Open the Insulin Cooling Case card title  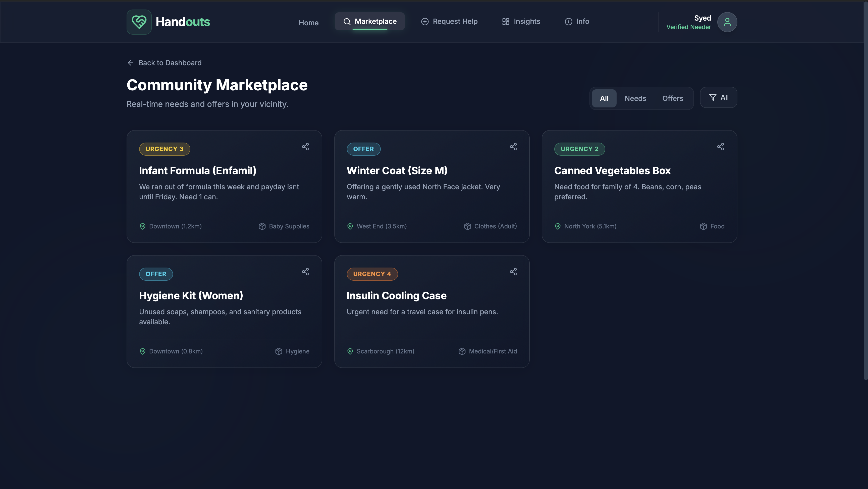pos(396,295)
